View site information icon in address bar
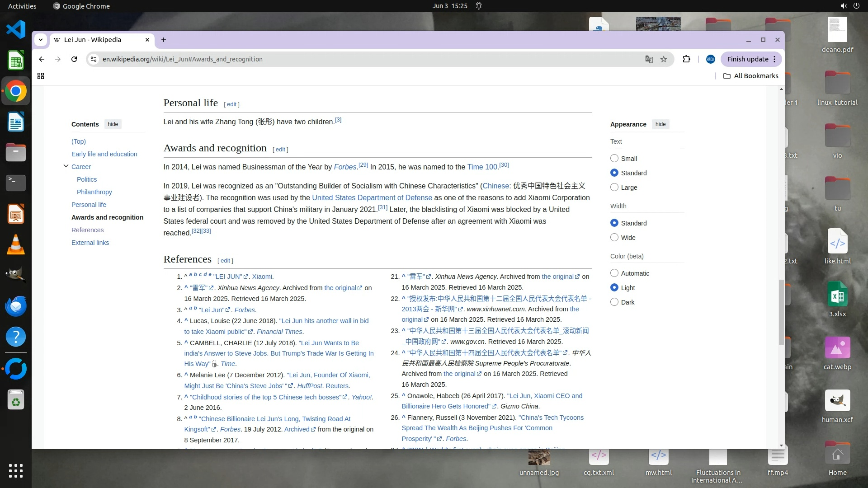868x488 pixels. 93,59
